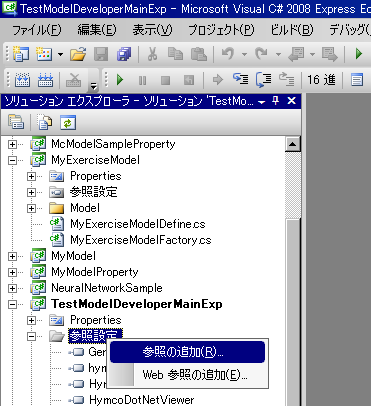
Task: Click the Open File folder icon
Action: [x=78, y=54]
